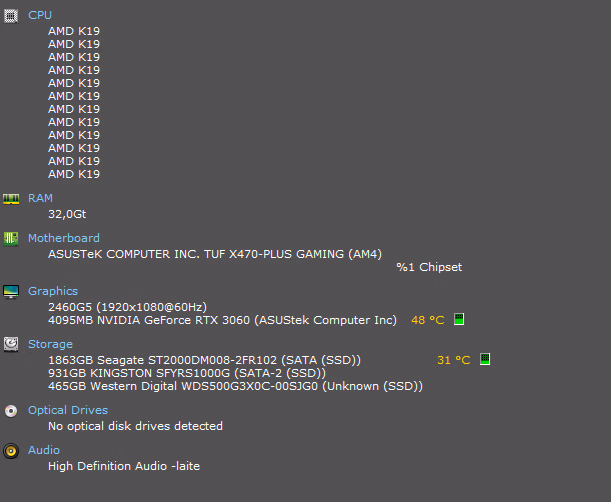Click the RAM memory stick icon
Image resolution: width=611 pixels, height=502 pixels.
coord(11,199)
